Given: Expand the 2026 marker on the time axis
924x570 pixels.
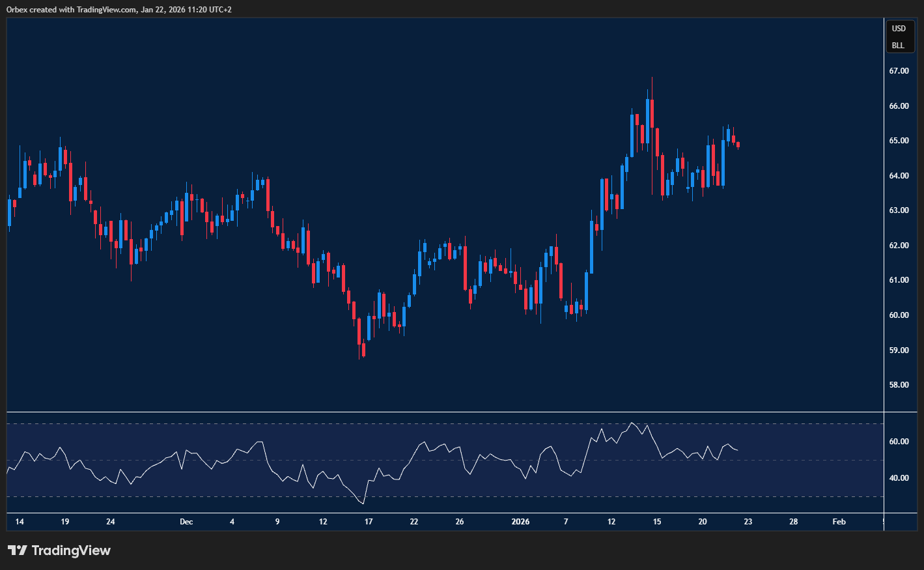Looking at the screenshot, I should pyautogui.click(x=520, y=522).
